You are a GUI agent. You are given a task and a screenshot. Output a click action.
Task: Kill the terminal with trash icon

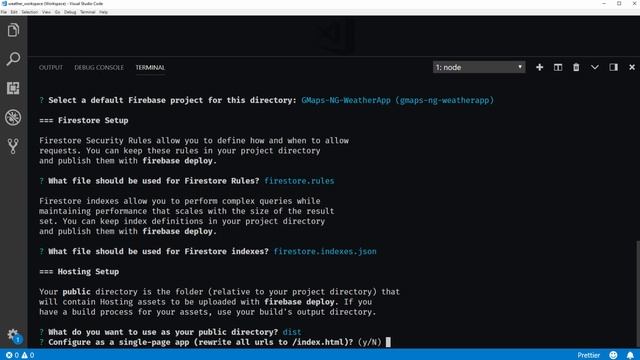click(576, 67)
